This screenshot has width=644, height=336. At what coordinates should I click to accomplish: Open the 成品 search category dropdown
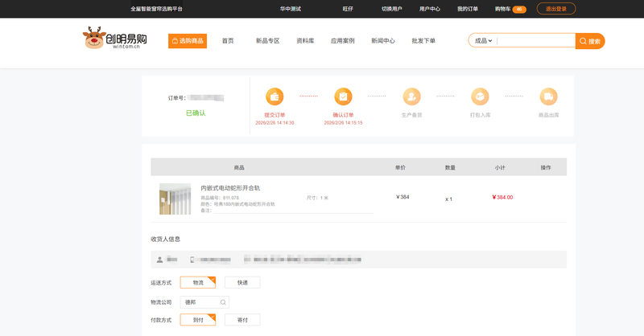[484, 41]
